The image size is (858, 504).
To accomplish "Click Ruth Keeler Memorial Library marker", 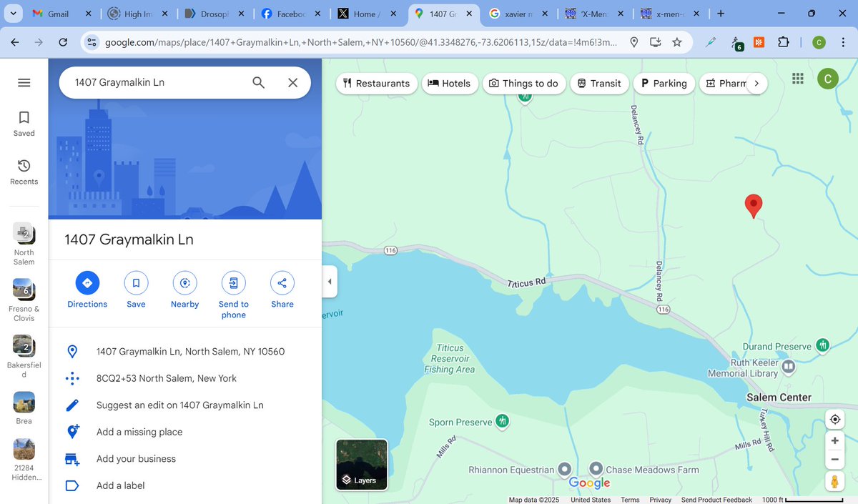I will [789, 367].
